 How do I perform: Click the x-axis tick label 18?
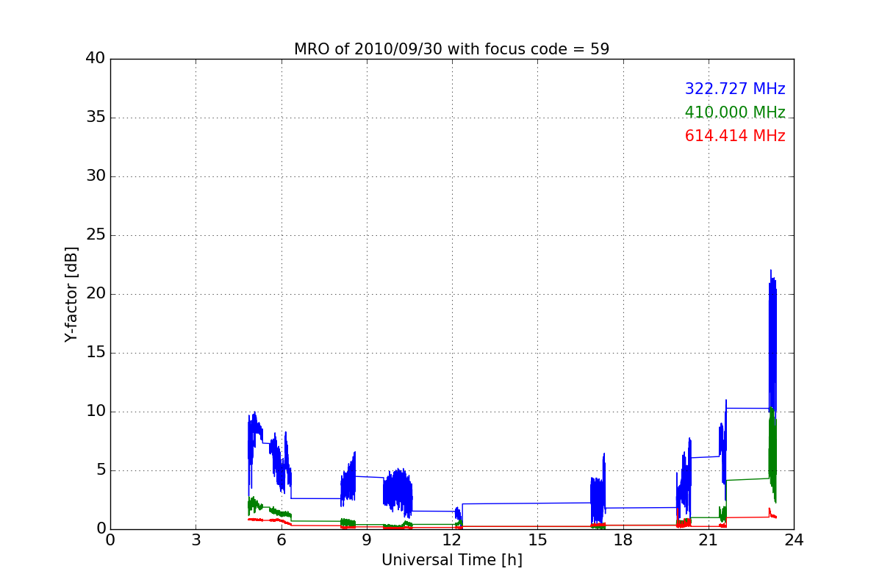coord(623,540)
